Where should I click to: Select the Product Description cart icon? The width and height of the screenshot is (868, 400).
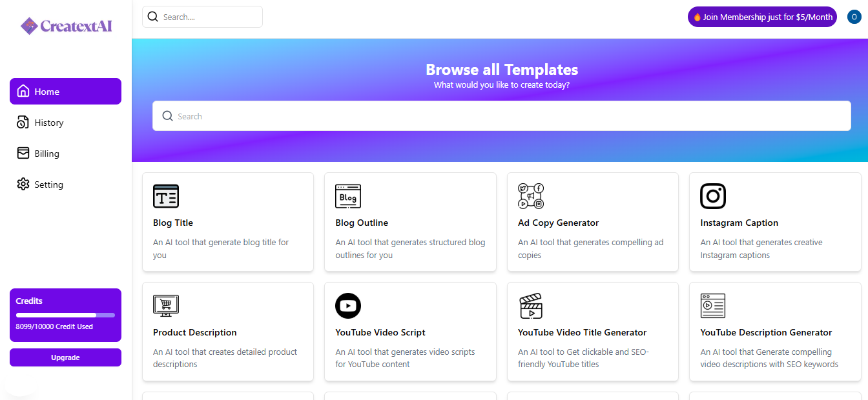(166, 306)
